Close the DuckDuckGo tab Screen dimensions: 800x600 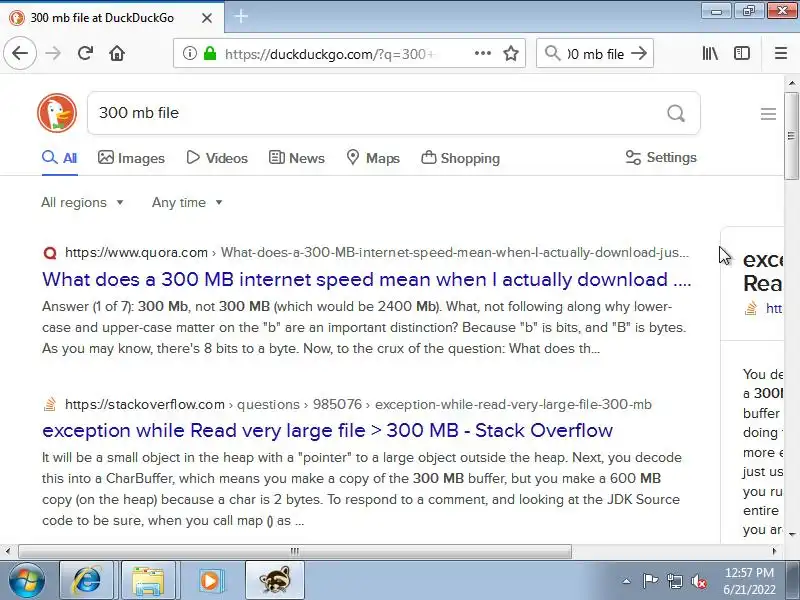click(207, 18)
